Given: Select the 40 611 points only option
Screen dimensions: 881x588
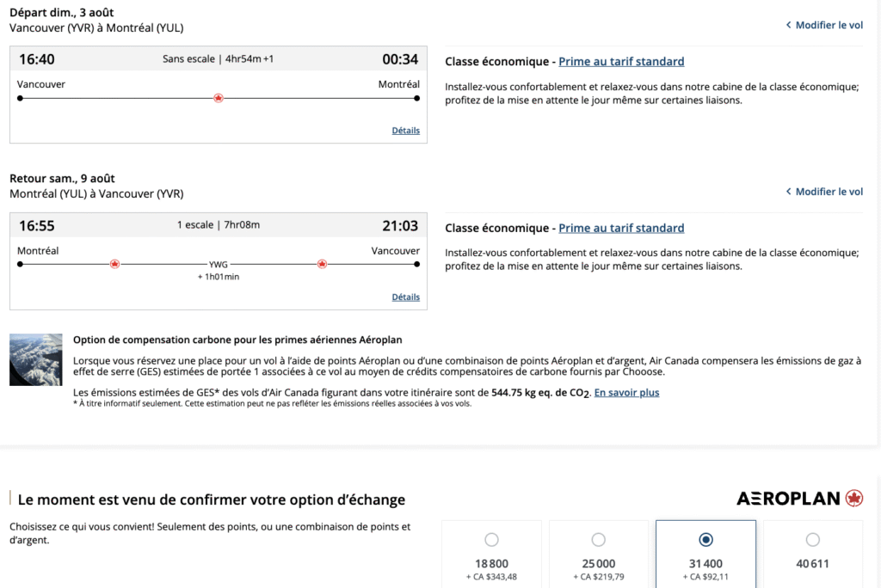Looking at the screenshot, I should (813, 540).
